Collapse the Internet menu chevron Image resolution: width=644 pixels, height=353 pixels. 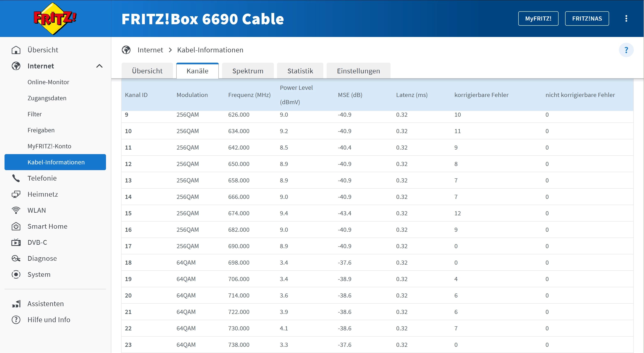click(99, 66)
